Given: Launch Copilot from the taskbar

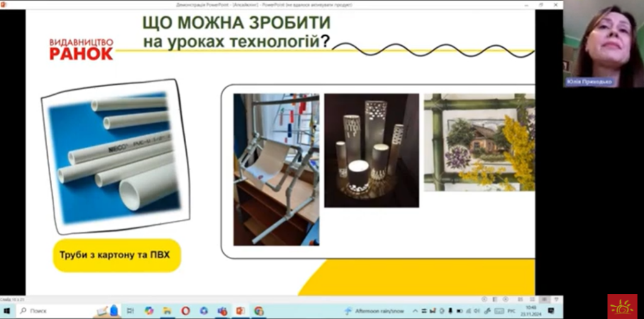Looking at the screenshot, I should coord(149,311).
